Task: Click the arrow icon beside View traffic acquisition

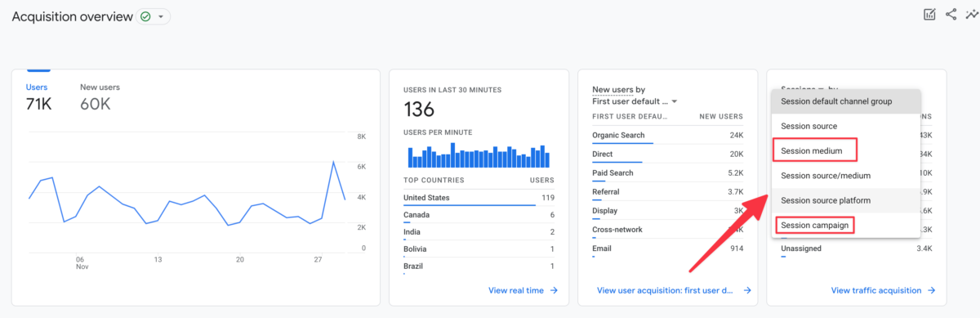Action: tap(932, 290)
